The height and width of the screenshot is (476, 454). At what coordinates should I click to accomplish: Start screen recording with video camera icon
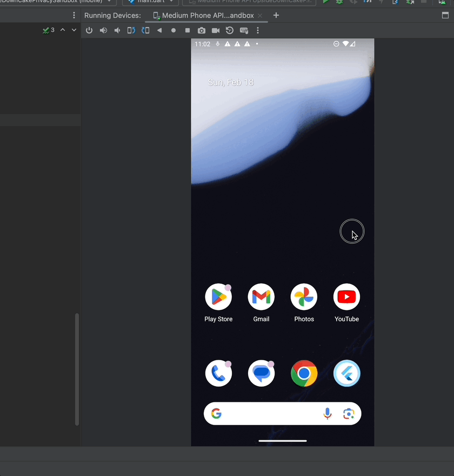[216, 30]
